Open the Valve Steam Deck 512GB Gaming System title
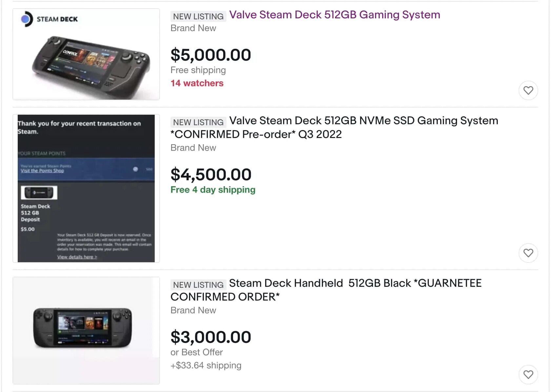Image resolution: width=552 pixels, height=392 pixels. (x=334, y=15)
